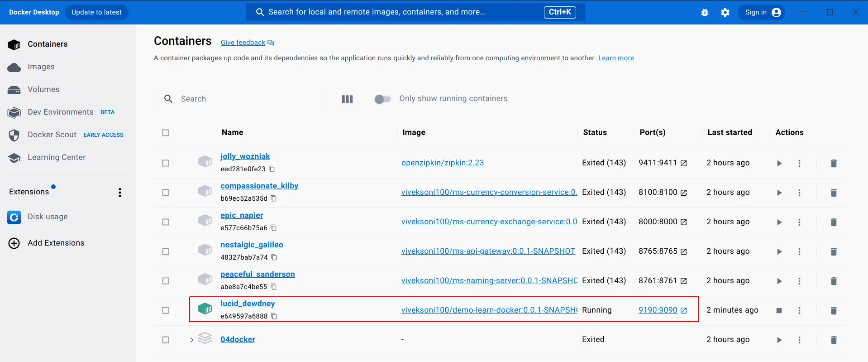Copy container ID e649597a6888

(274, 316)
